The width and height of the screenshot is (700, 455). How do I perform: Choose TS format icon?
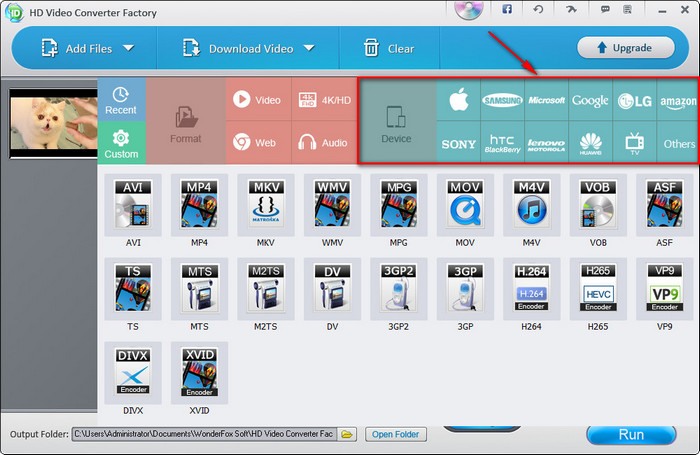(x=133, y=289)
